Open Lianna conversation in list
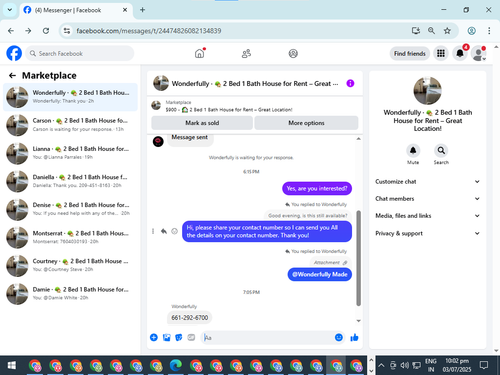The image size is (500, 375). pyautogui.click(x=70, y=153)
